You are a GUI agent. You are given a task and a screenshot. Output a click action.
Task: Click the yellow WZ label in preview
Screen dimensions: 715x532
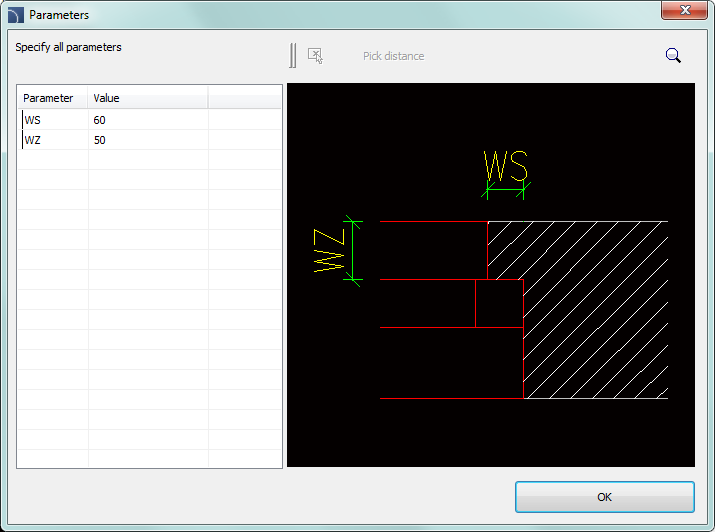pos(328,250)
